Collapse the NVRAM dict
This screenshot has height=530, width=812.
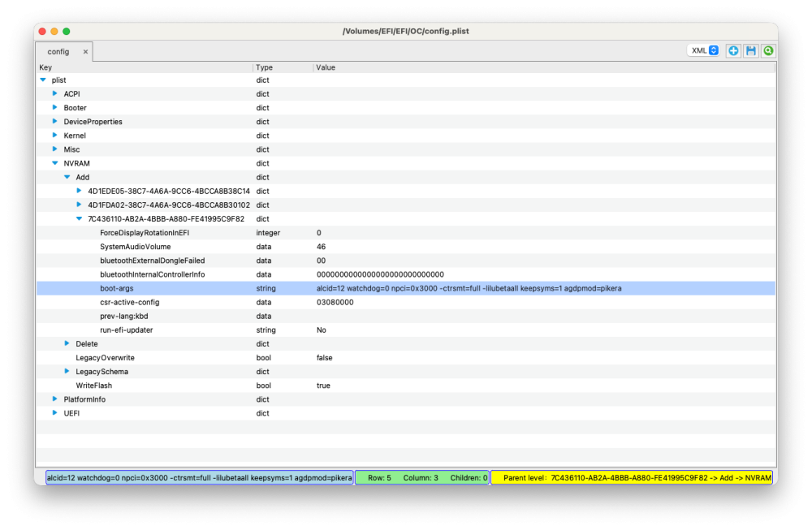55,163
